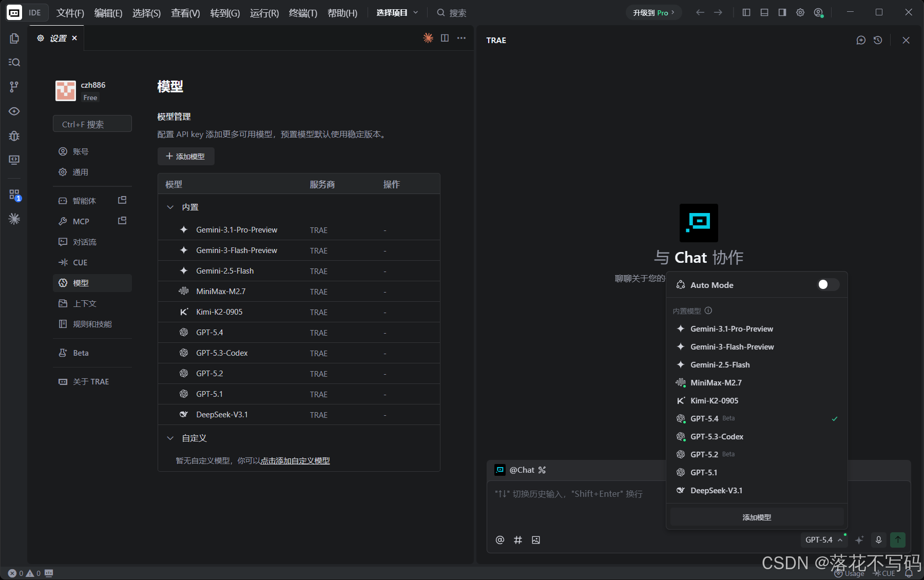Click the title bar 搜索 field
Image resolution: width=924 pixels, height=580 pixels.
pos(452,13)
